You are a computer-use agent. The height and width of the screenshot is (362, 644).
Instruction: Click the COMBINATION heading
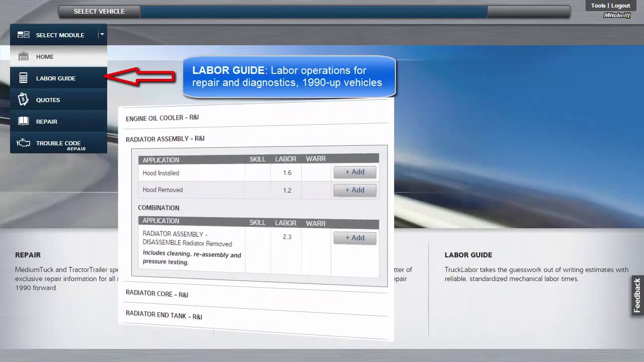tap(158, 208)
